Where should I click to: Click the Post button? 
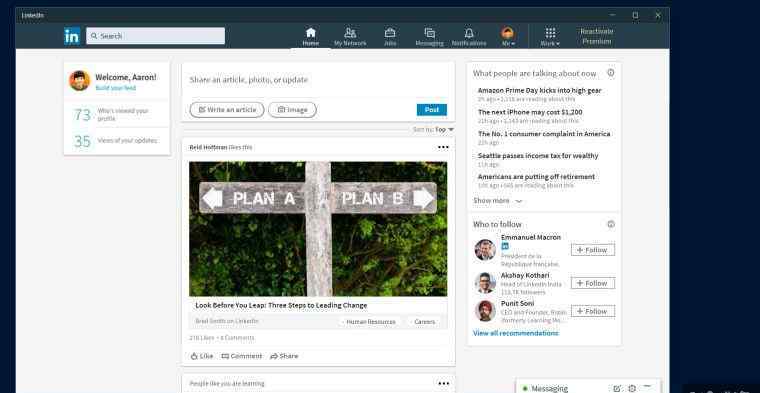tap(431, 110)
